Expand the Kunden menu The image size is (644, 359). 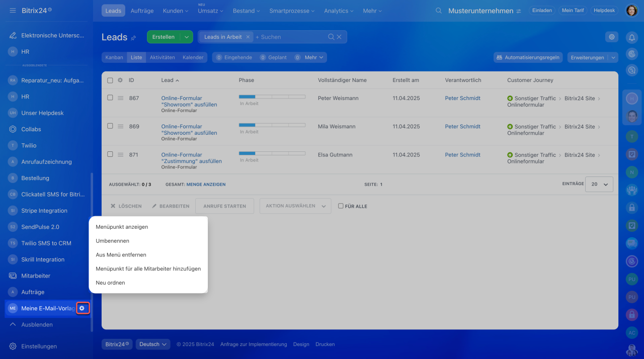(x=176, y=11)
